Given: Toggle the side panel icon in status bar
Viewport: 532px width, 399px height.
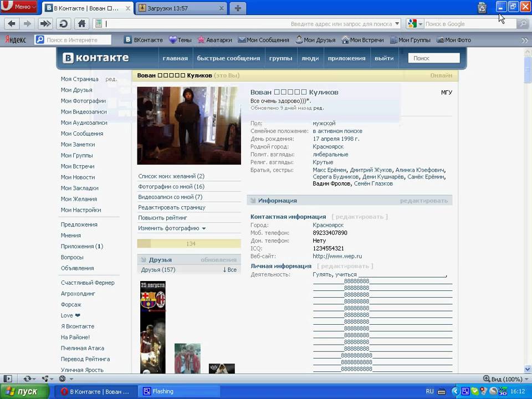Looking at the screenshot, I should 8,379.
